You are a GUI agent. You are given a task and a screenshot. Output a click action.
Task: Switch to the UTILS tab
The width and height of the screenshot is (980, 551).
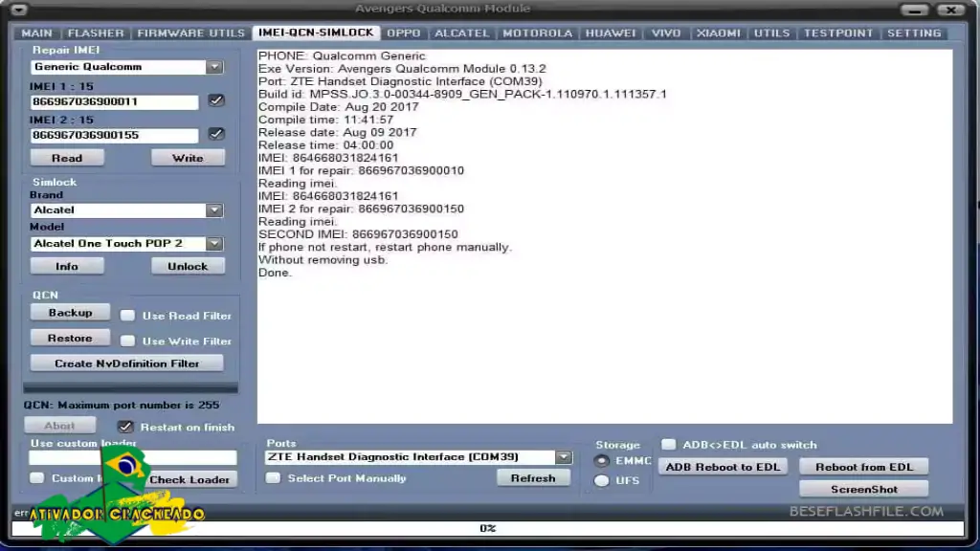point(772,33)
